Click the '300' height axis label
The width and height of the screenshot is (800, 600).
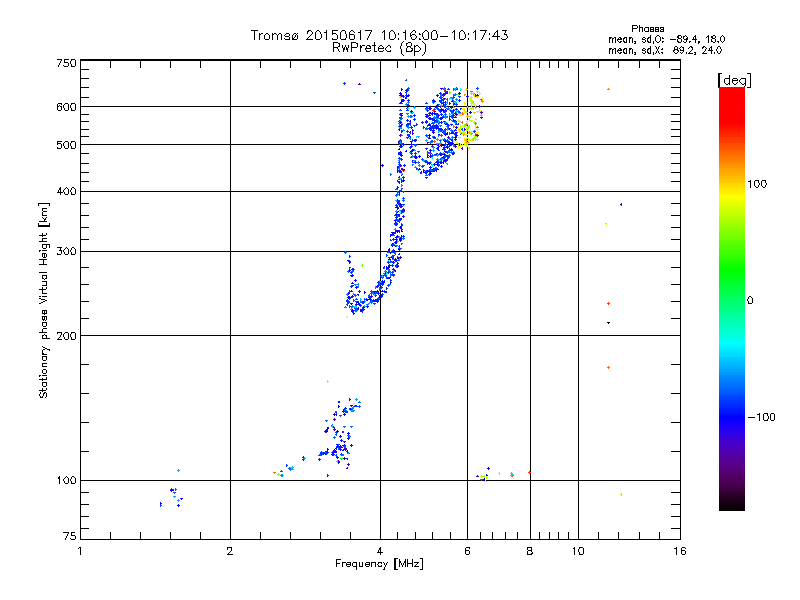click(66, 252)
